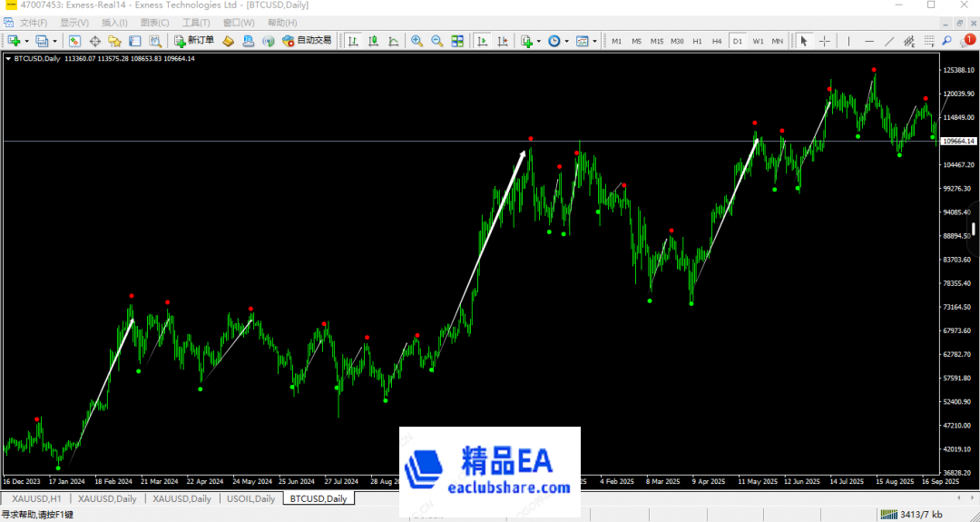980x522 pixels.
Task: Expand the Templates dropdown arrow
Action: [x=594, y=41]
